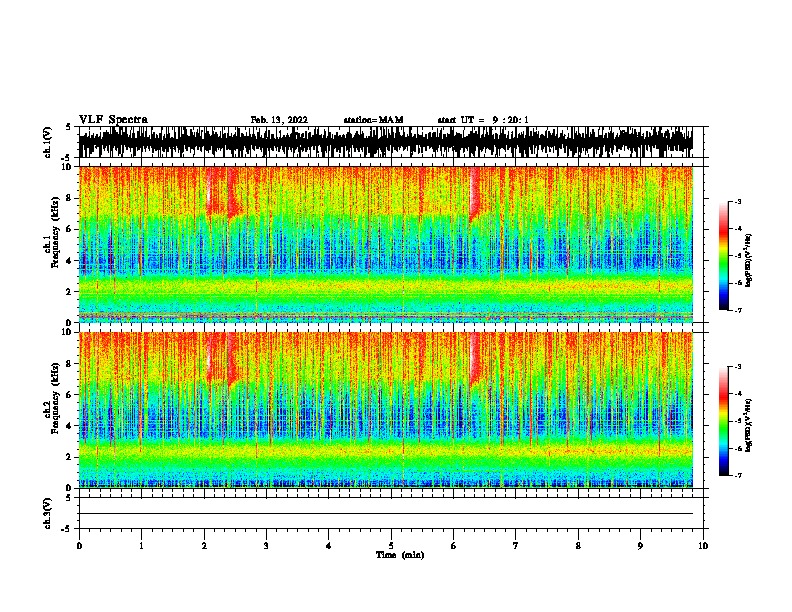This screenshot has width=792, height=612.
Task: Click time axis tick label "8"
Action: coord(578,546)
